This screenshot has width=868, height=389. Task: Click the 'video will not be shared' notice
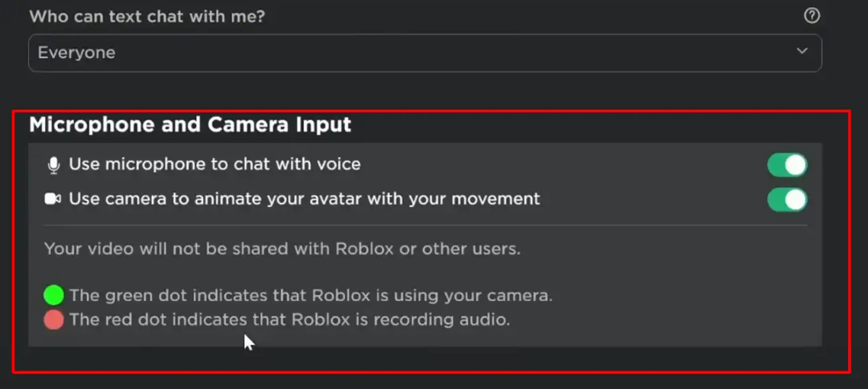pyautogui.click(x=282, y=249)
